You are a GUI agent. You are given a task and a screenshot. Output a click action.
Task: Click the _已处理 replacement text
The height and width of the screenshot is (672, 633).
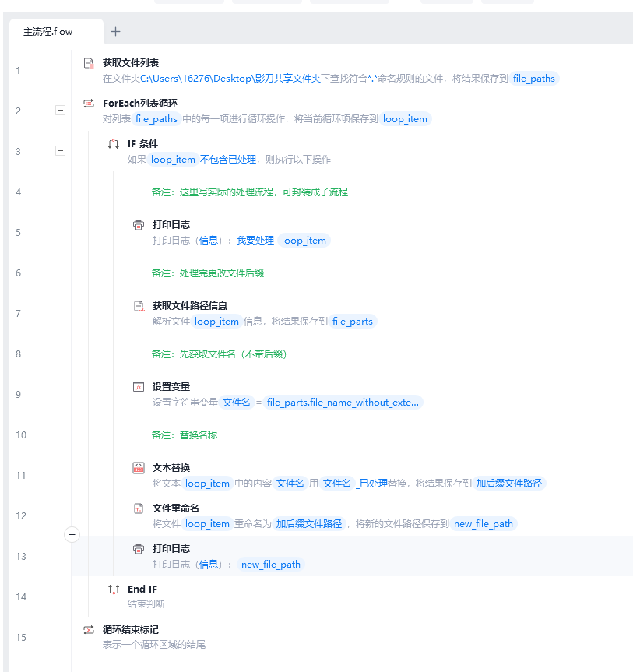click(371, 484)
